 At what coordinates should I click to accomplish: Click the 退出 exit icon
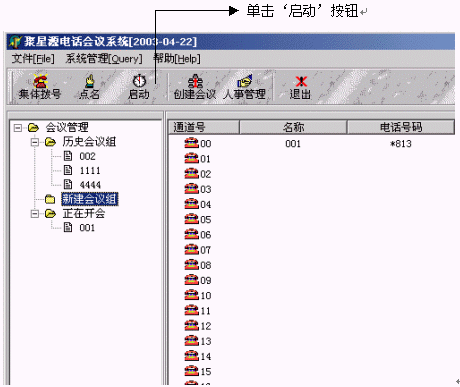coord(301,81)
